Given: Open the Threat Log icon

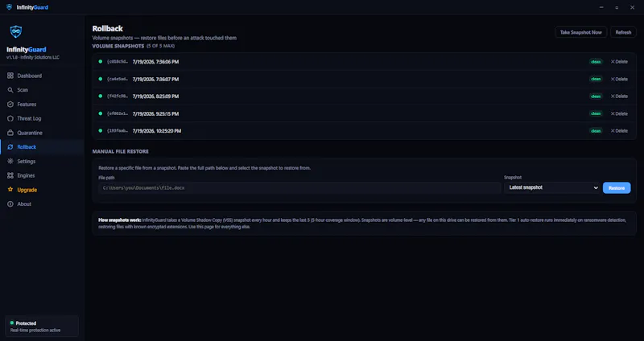Looking at the screenshot, I should [10, 118].
